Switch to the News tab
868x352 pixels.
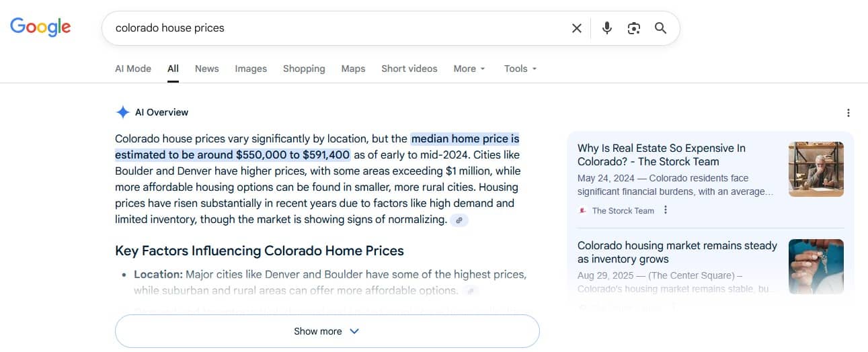(207, 69)
